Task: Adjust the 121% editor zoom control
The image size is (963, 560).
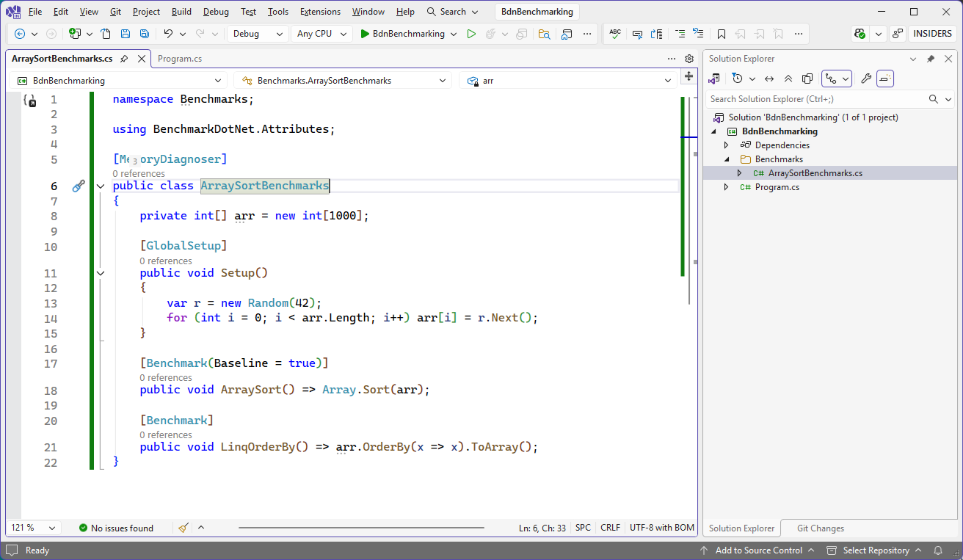Action: point(33,528)
